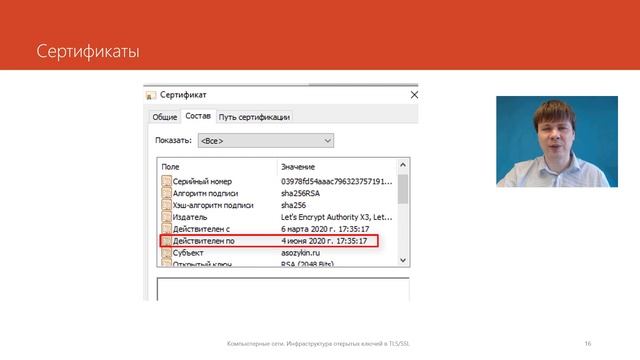Click the asozykin.ru subject value

pos(300,253)
